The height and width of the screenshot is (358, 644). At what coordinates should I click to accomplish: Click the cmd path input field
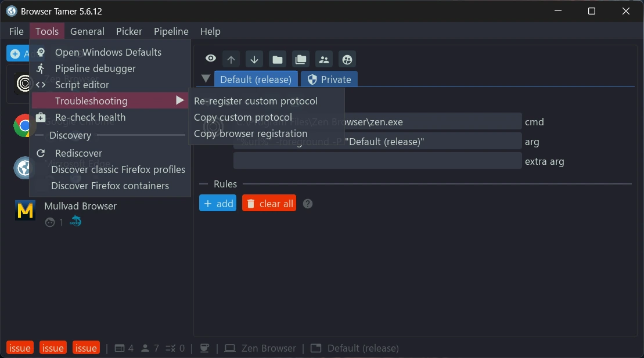point(377,121)
